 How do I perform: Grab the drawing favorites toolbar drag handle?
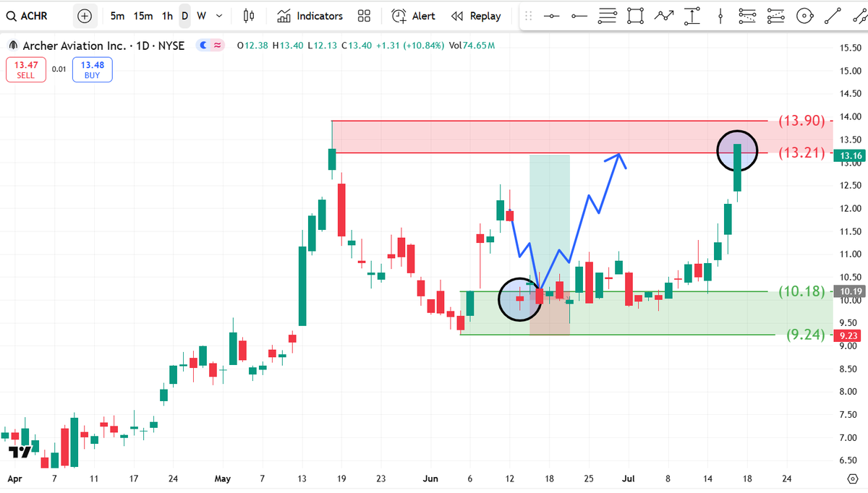click(x=529, y=16)
